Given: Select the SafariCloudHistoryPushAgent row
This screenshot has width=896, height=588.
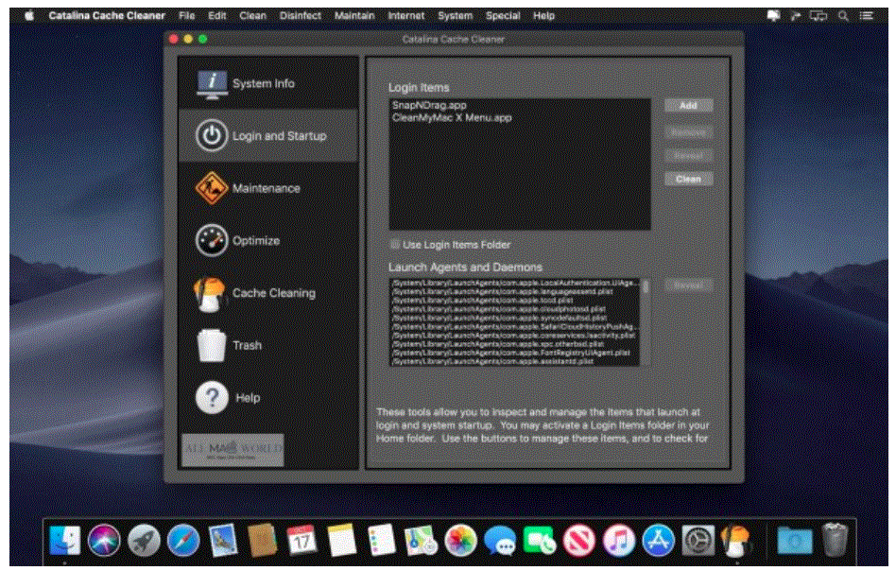Looking at the screenshot, I should click(515, 327).
